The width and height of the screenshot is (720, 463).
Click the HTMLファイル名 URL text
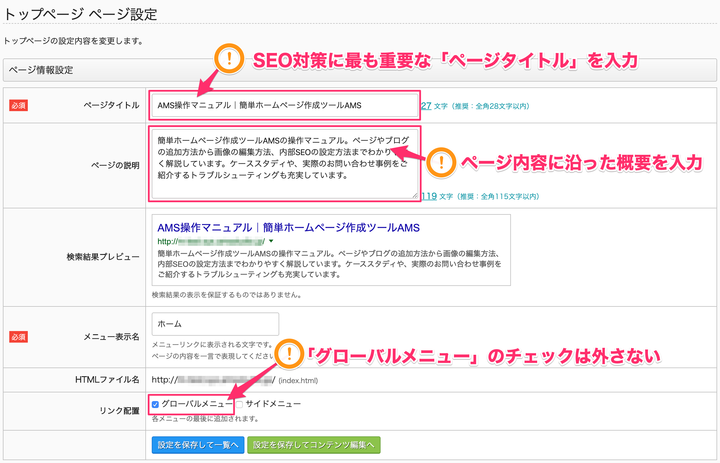[x=214, y=380]
